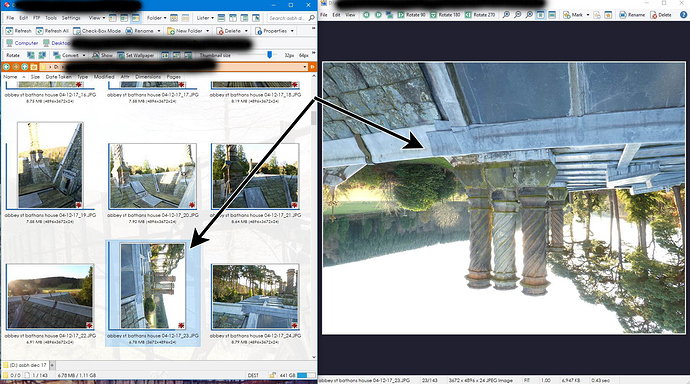Open the Settings menu

click(x=71, y=18)
